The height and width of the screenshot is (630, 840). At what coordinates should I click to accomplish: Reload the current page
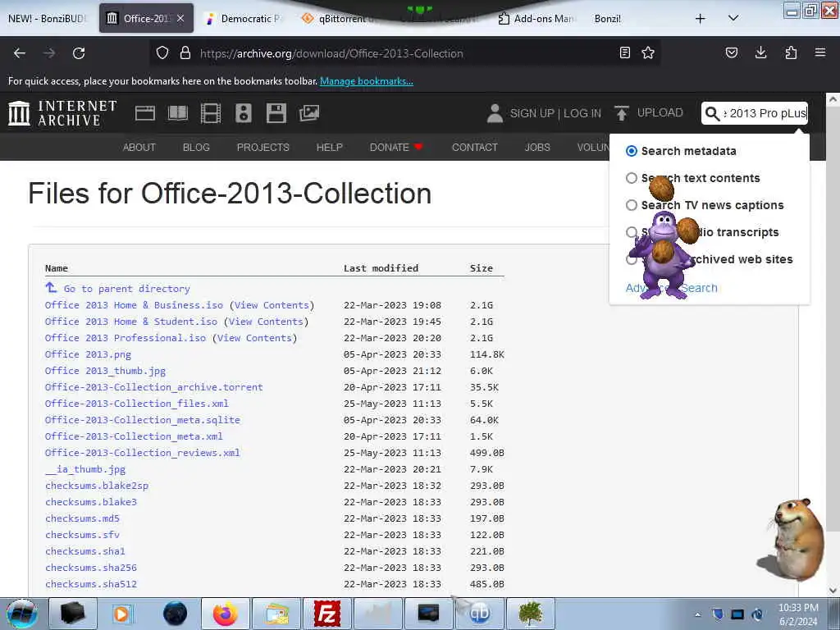79,53
